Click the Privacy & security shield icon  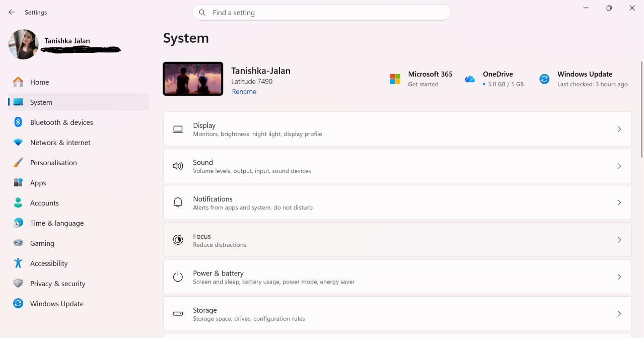tap(18, 283)
